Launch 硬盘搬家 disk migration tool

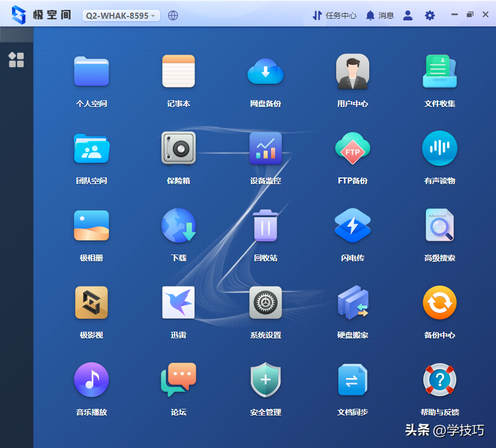pos(352,303)
